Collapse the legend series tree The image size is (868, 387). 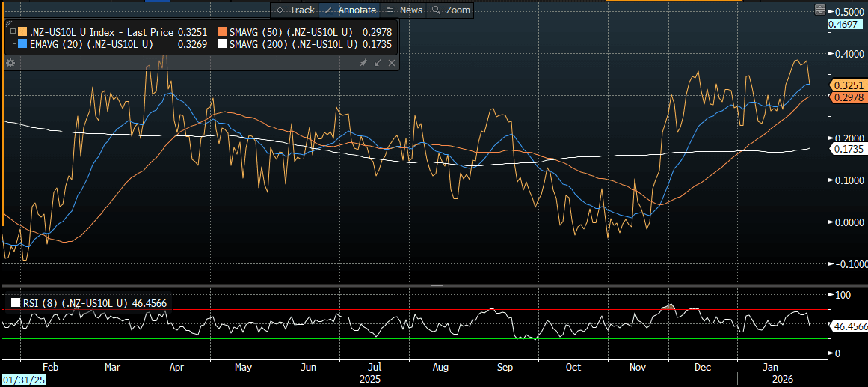coord(12,31)
